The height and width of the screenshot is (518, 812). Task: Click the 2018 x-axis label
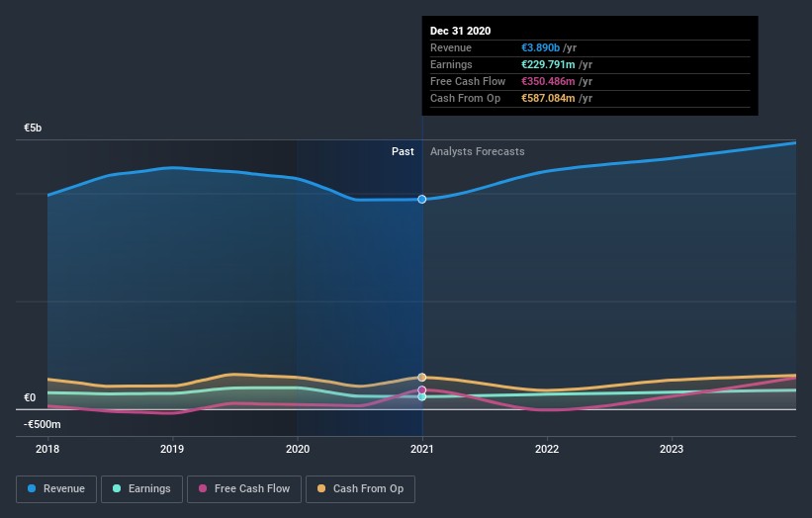pyautogui.click(x=47, y=449)
